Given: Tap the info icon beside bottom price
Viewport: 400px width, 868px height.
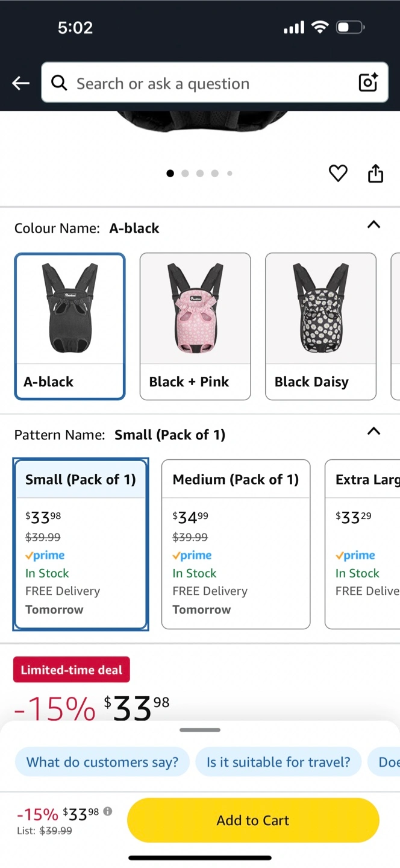Looking at the screenshot, I should 108,811.
